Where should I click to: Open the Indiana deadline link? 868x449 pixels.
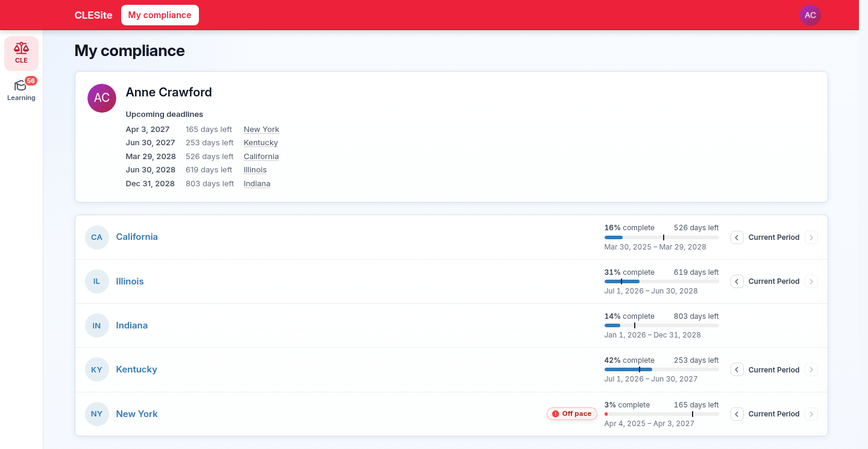(257, 184)
